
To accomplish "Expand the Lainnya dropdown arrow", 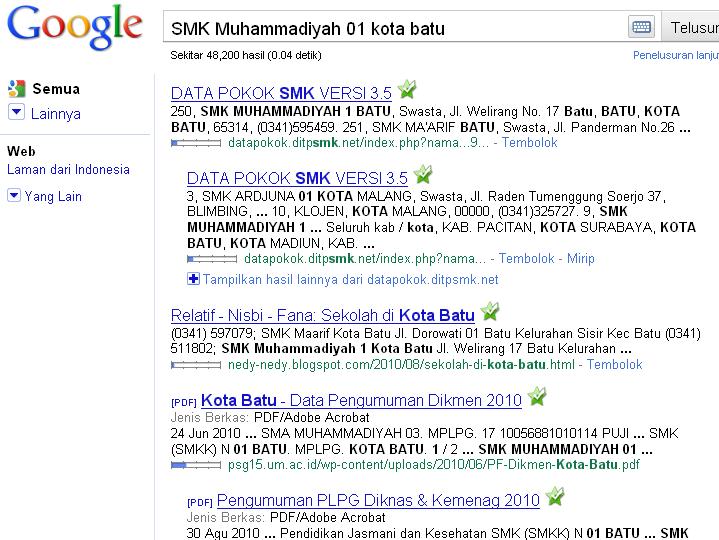I will (17, 112).
